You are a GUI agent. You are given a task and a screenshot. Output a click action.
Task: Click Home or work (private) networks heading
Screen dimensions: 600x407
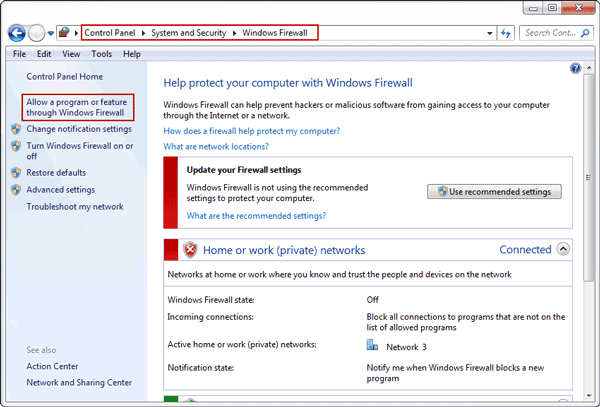[x=284, y=250]
